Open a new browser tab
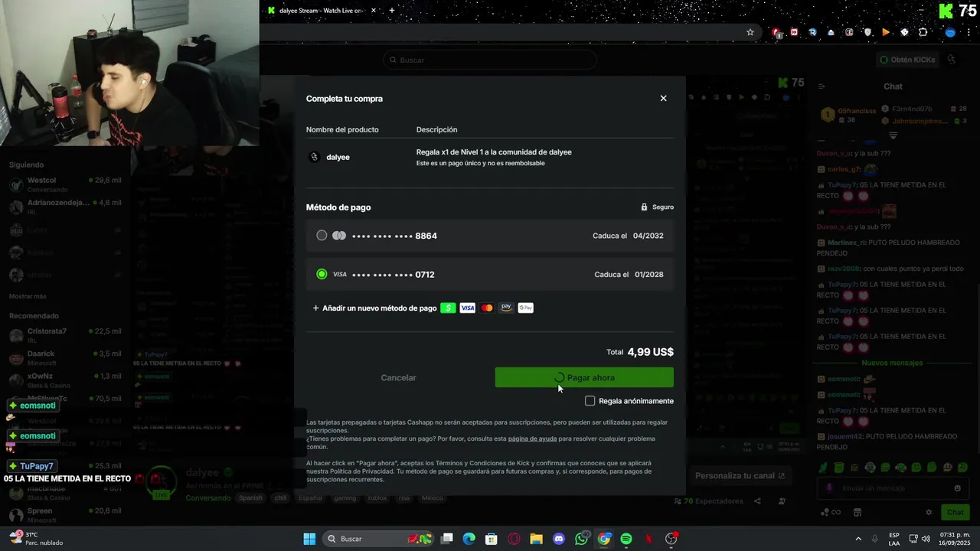Viewport: 980px width, 551px height. tap(392, 11)
